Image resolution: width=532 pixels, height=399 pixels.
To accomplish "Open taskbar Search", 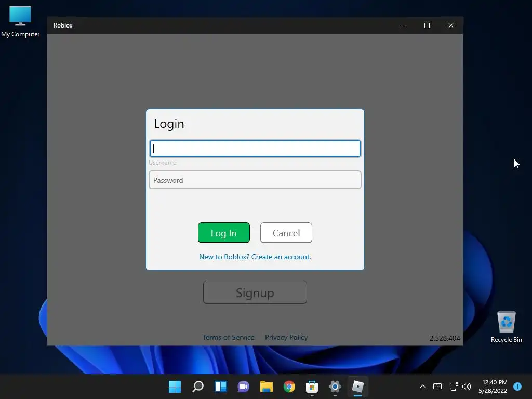I will click(198, 387).
